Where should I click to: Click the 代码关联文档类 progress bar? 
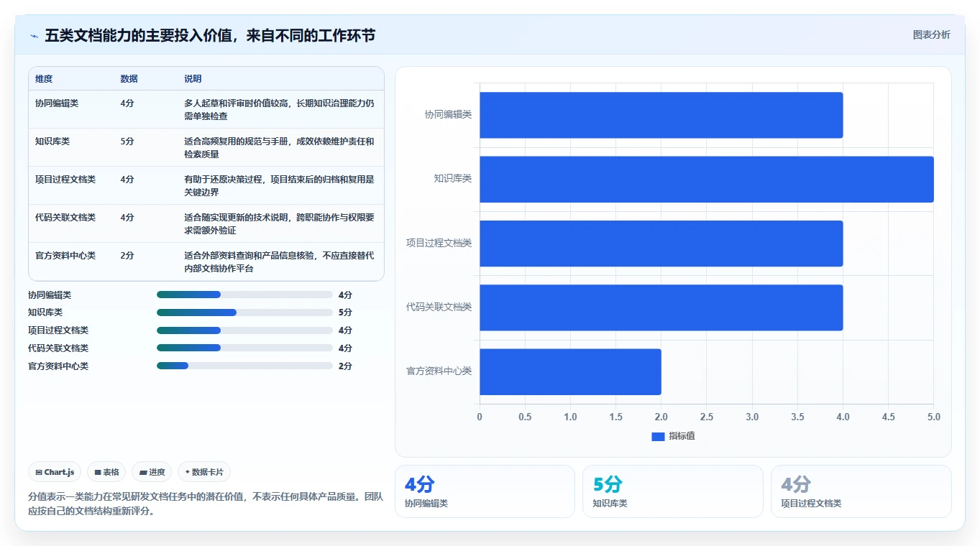coord(244,348)
